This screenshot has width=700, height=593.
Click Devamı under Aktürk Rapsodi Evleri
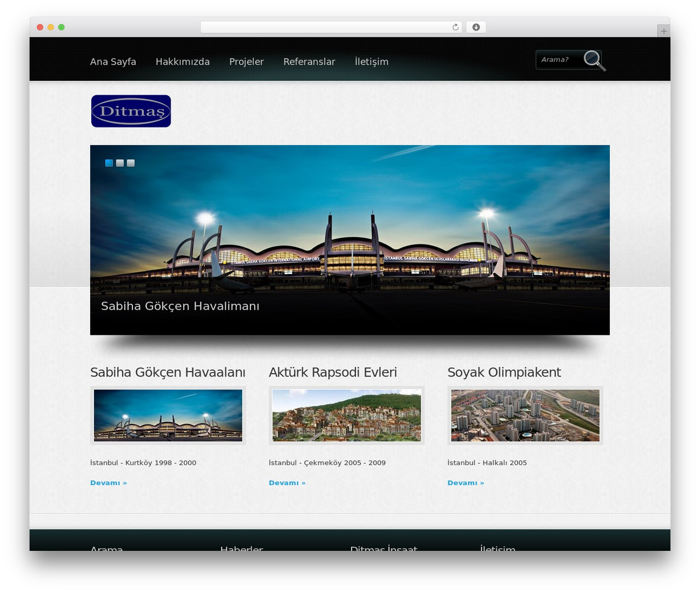pos(287,483)
